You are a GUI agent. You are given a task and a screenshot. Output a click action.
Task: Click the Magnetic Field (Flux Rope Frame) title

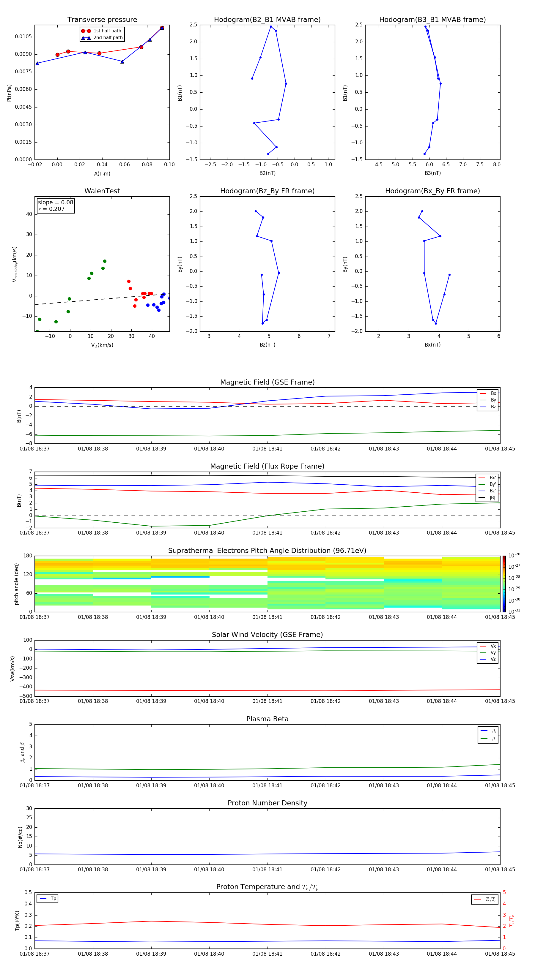[x=267, y=467]
